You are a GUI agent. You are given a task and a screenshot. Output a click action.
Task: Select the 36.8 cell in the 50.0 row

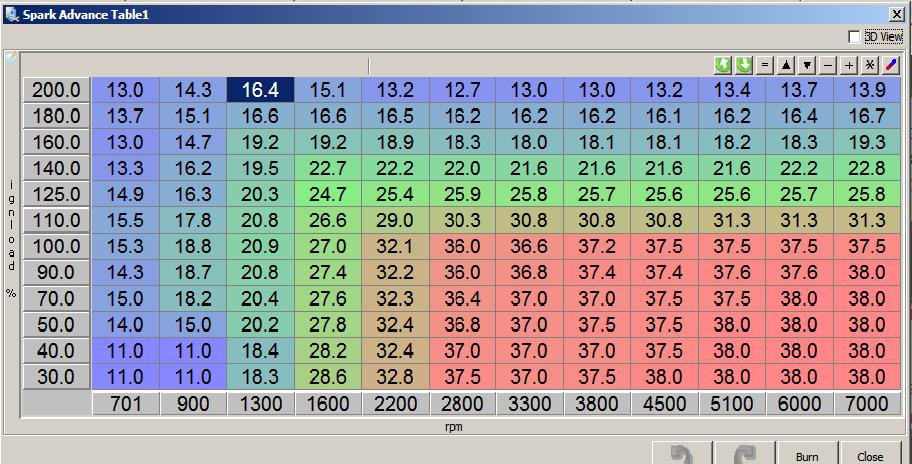pyautogui.click(x=462, y=325)
